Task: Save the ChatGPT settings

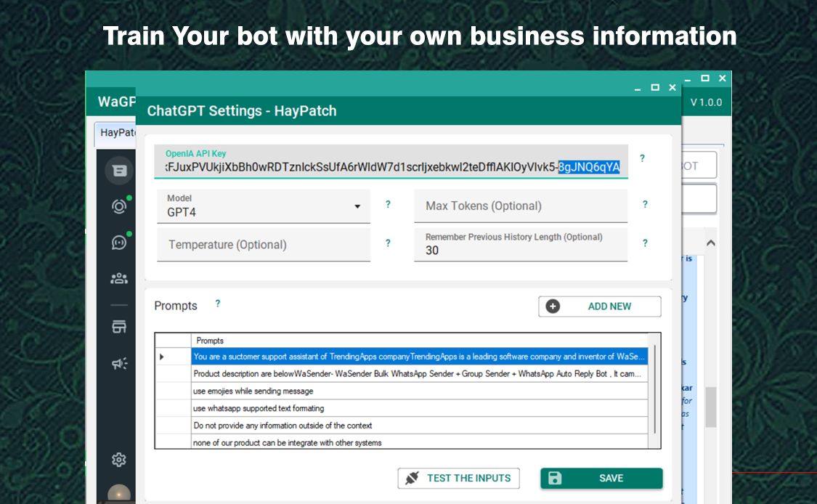Action: [602, 478]
